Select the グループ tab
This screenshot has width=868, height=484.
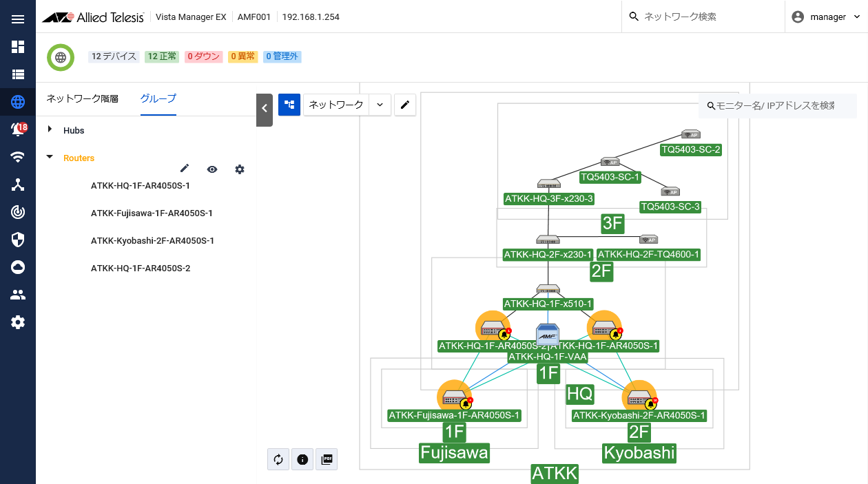point(158,98)
